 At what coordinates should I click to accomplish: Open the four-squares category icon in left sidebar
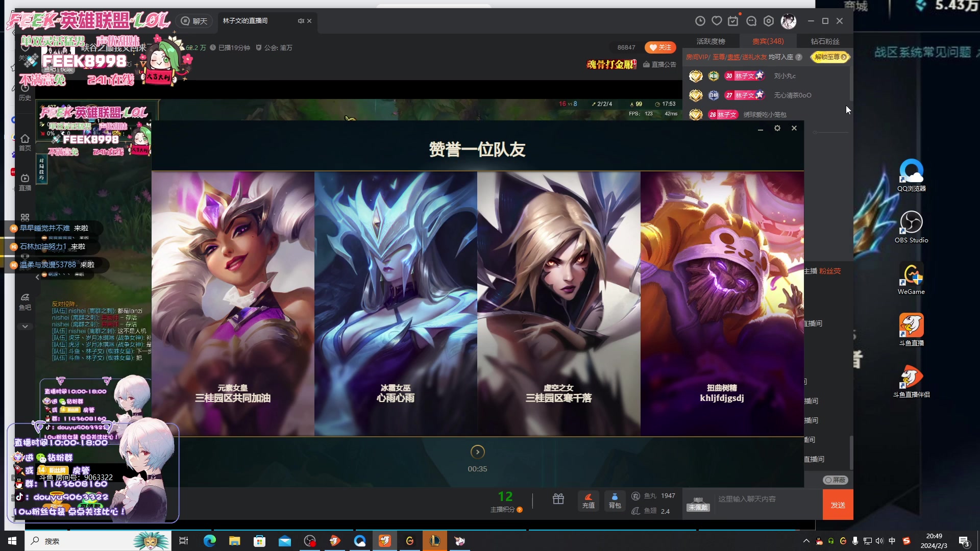[x=25, y=217]
